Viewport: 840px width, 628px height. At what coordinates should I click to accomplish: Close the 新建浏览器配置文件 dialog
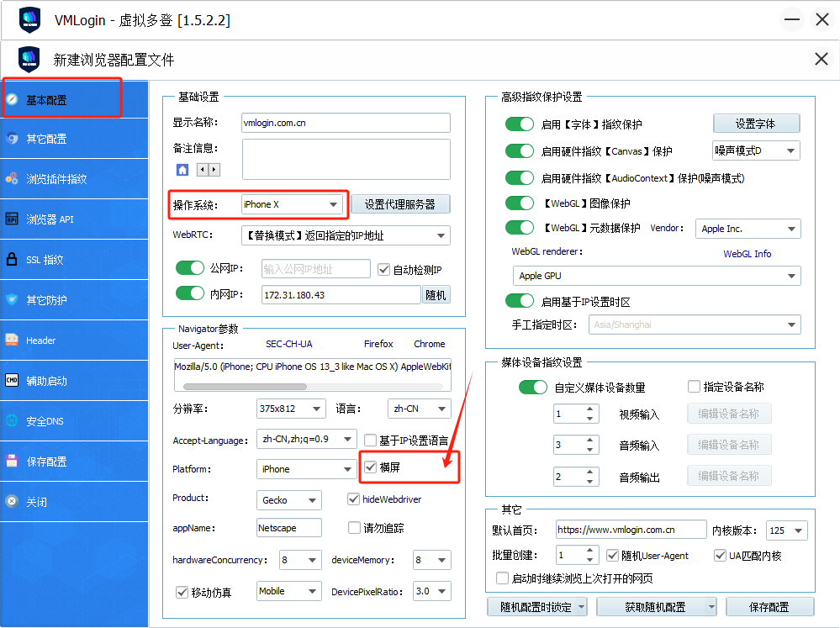[822, 59]
